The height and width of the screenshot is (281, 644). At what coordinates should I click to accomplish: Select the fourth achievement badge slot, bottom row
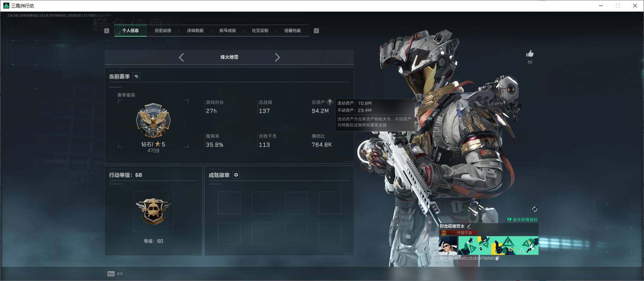[x=330, y=234]
